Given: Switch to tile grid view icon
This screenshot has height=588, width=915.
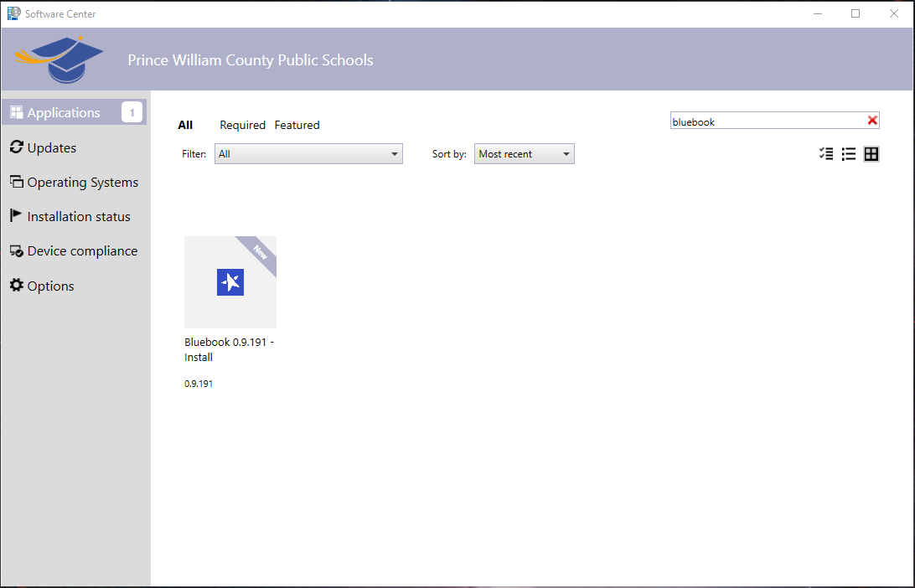Looking at the screenshot, I should click(x=871, y=154).
